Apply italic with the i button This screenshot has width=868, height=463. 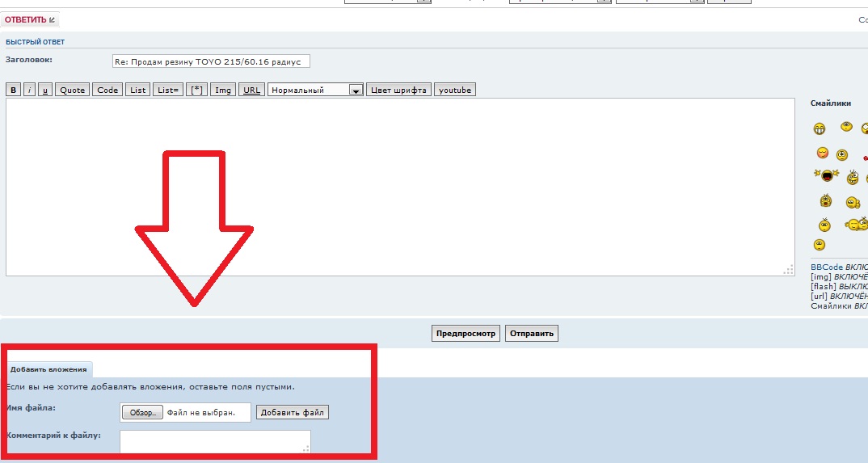[x=29, y=90]
